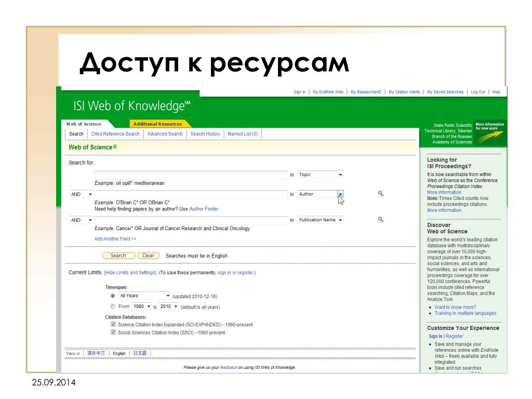Click the ISI Web of Knowledge logo
This screenshot has height=399, width=532.
[x=132, y=106]
